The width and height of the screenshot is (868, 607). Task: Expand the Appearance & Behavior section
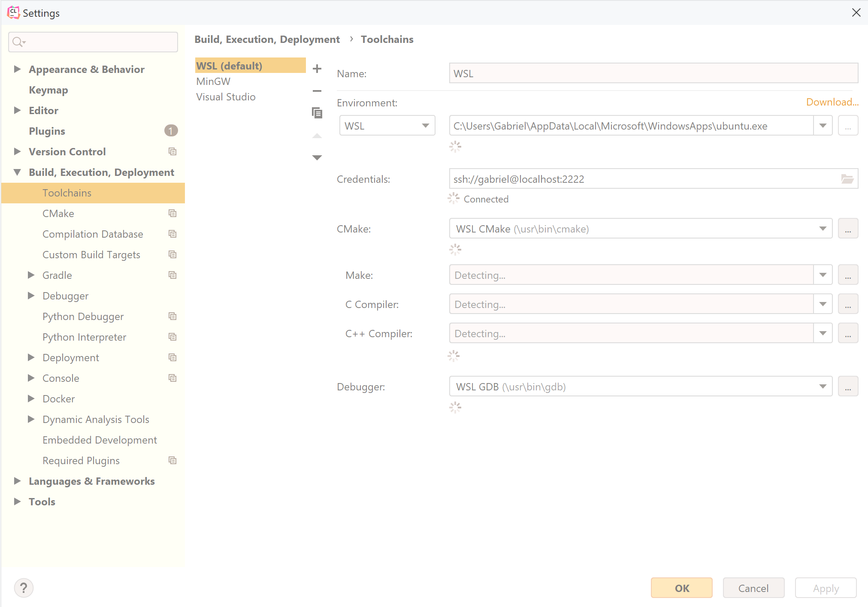(x=18, y=69)
